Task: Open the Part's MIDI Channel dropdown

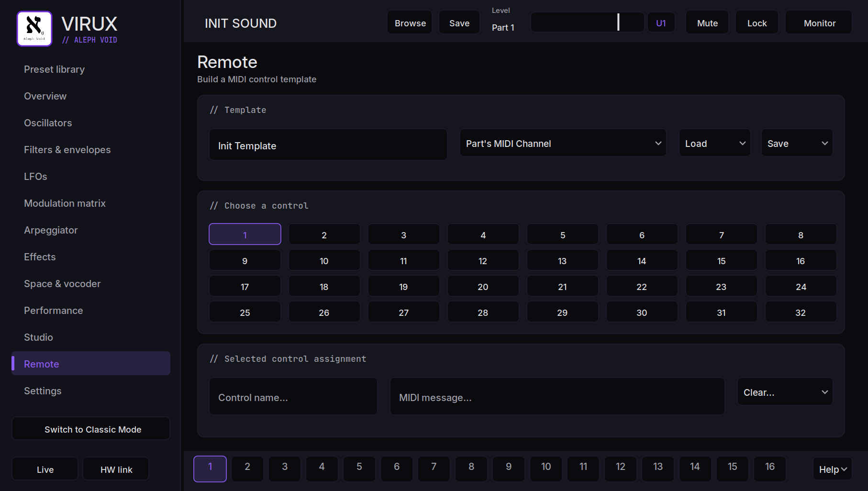Action: pos(563,143)
